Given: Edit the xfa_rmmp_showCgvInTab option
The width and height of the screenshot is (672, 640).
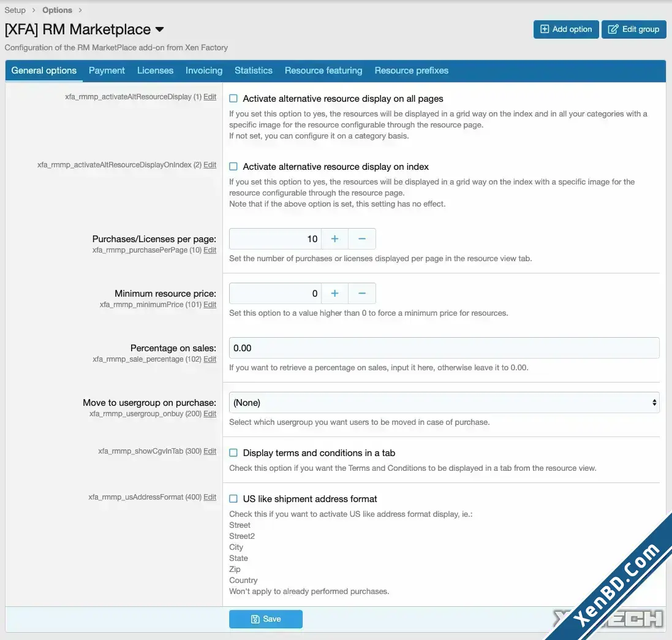Looking at the screenshot, I should coord(210,451).
